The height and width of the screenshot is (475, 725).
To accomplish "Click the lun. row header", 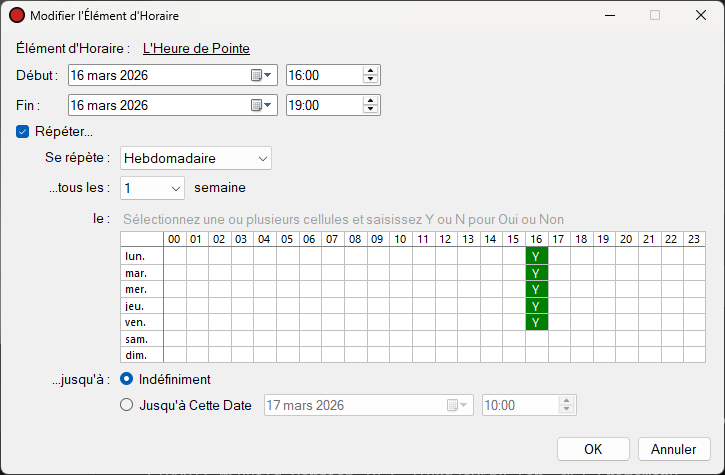I will click(142, 256).
